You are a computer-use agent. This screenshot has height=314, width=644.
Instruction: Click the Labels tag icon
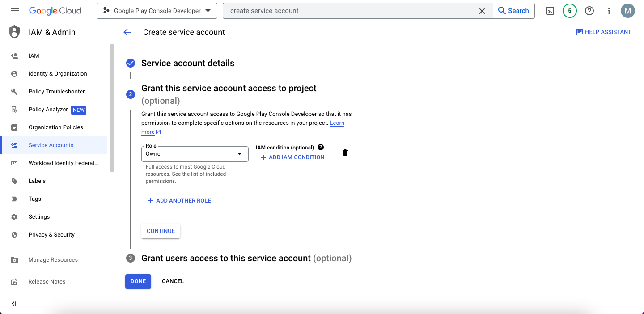14,181
